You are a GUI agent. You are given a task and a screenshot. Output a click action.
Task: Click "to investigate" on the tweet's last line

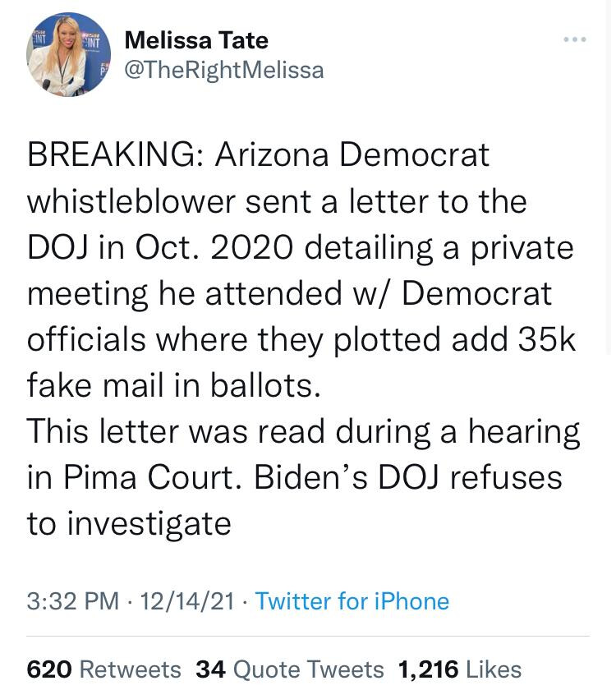tap(129, 523)
